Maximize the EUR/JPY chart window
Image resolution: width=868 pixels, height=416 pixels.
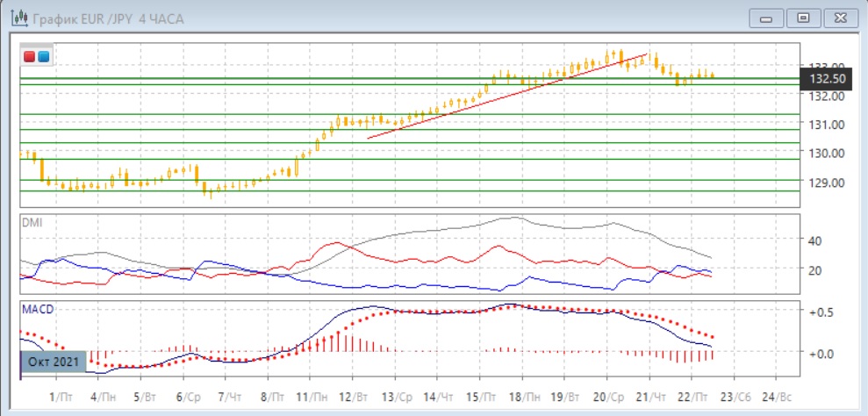click(801, 17)
